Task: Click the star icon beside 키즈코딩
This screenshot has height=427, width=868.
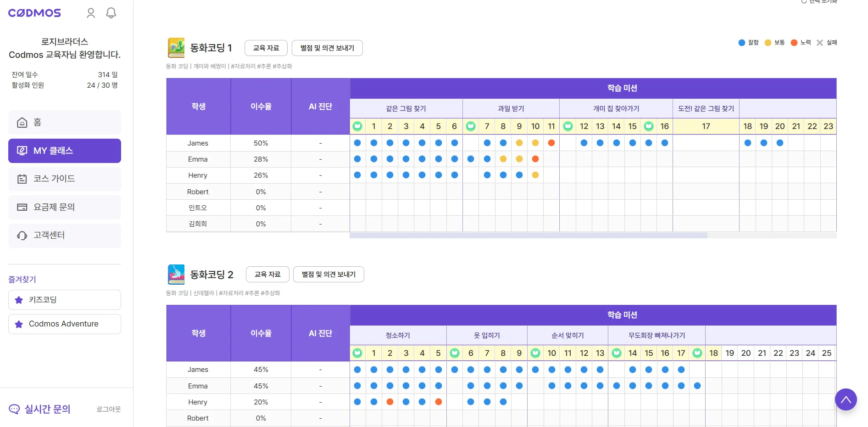Action: (19, 300)
